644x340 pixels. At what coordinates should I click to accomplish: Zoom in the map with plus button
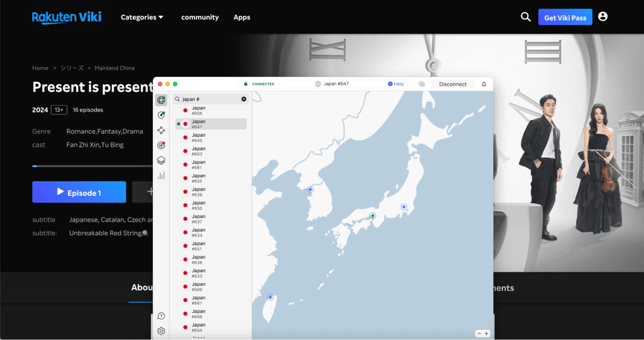point(486,334)
